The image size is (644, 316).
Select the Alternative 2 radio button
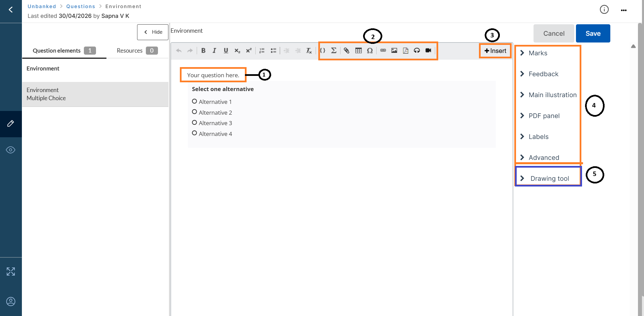pyautogui.click(x=194, y=112)
